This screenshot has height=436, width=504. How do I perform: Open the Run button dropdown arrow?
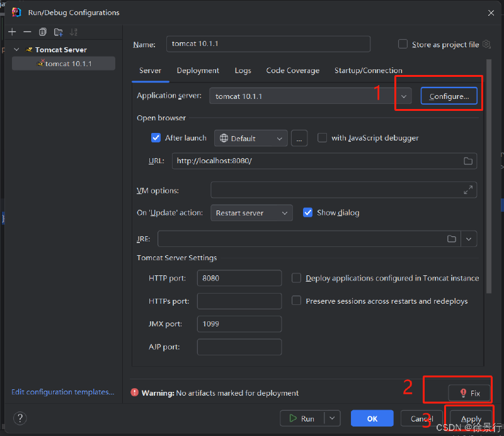click(x=333, y=418)
